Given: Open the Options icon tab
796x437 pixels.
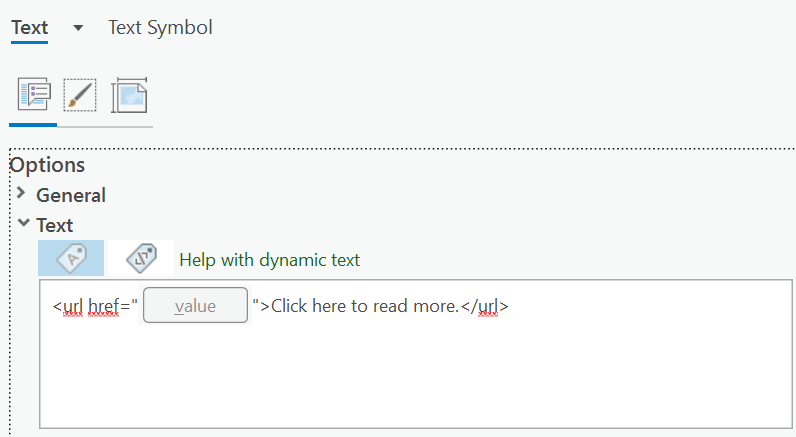Looking at the screenshot, I should [x=33, y=96].
